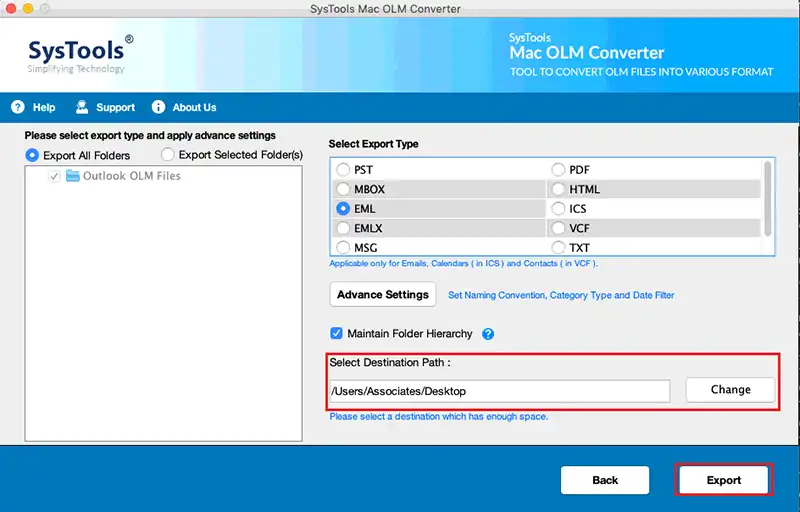This screenshot has width=800, height=512.
Task: Click the Back button
Action: (605, 480)
